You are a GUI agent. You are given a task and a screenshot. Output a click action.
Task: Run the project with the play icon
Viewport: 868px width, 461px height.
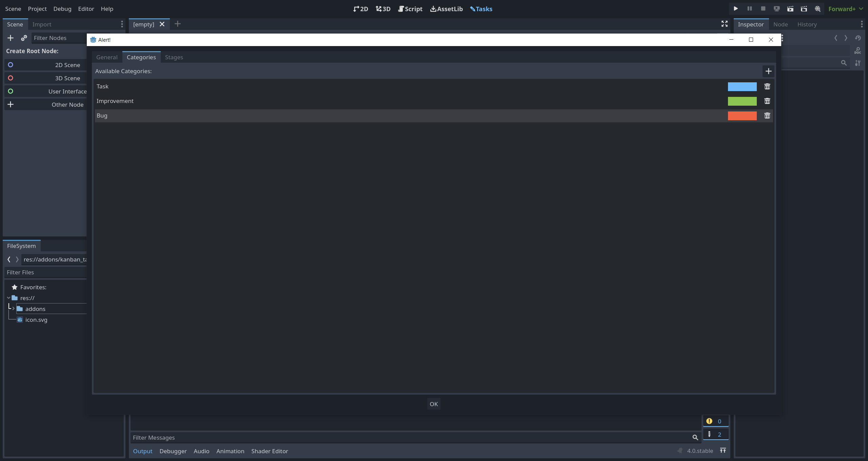pyautogui.click(x=736, y=9)
